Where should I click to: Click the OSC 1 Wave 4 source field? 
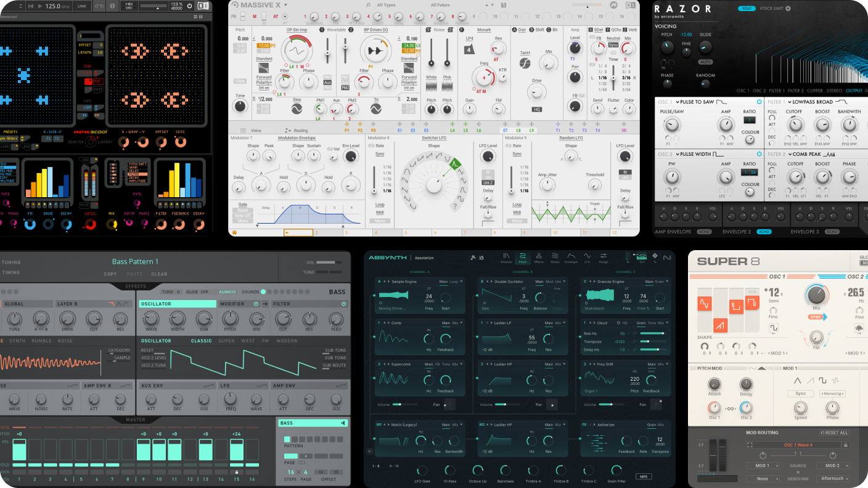coord(794,445)
